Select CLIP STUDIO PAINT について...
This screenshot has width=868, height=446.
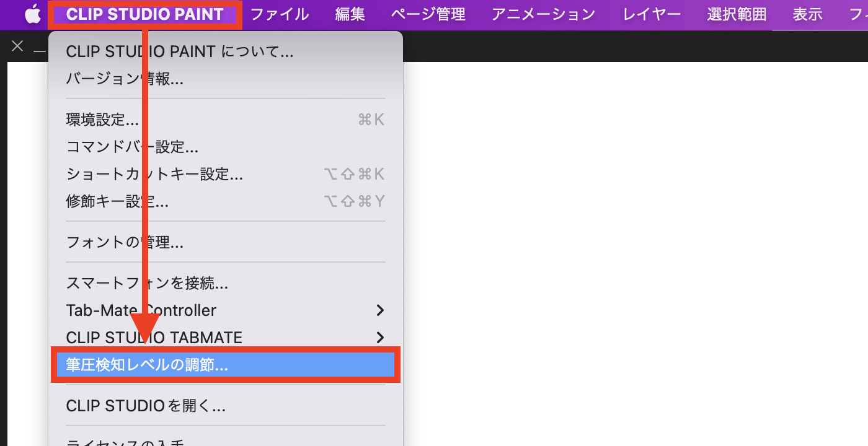coord(180,51)
